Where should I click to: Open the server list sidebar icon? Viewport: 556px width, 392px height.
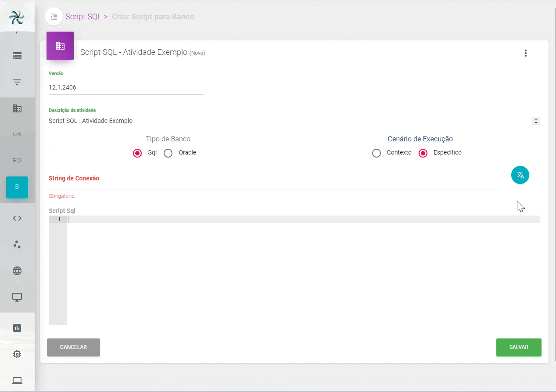pos(17,56)
